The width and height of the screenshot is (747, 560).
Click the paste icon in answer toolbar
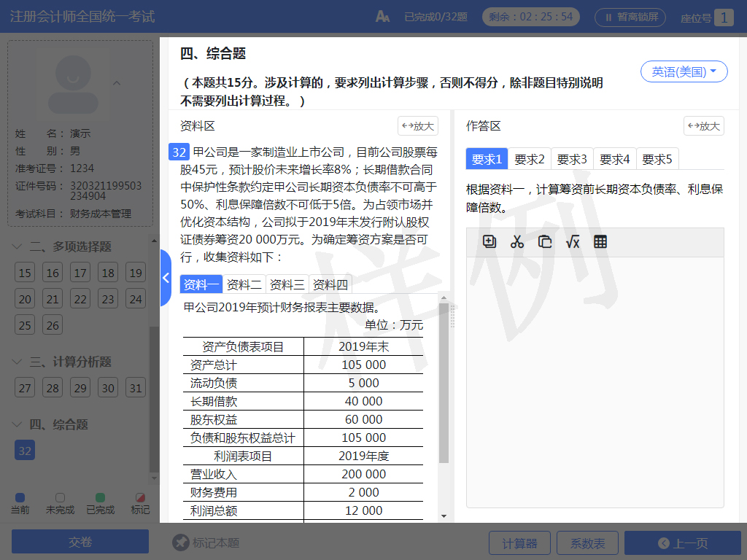(545, 242)
